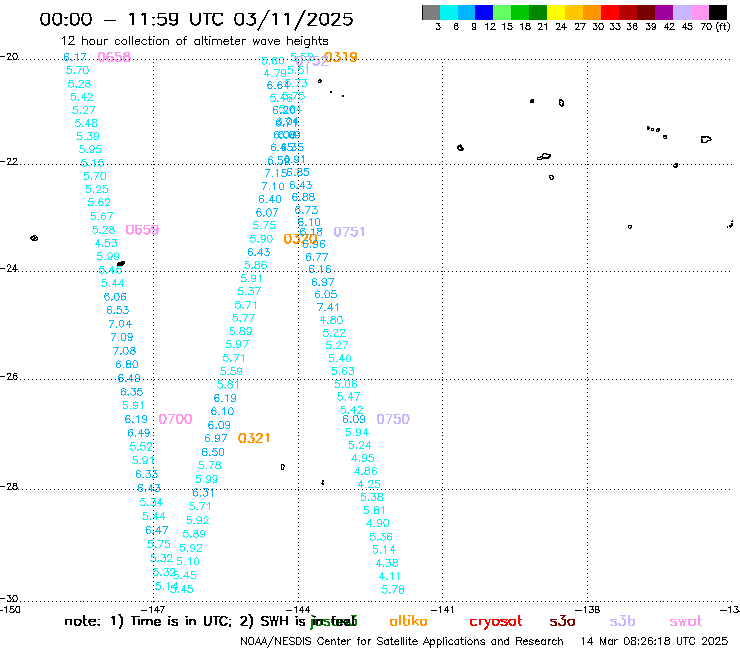Viewport: 740px width, 650px height.
Task: Click wave height value 4.53
Action: (x=106, y=243)
